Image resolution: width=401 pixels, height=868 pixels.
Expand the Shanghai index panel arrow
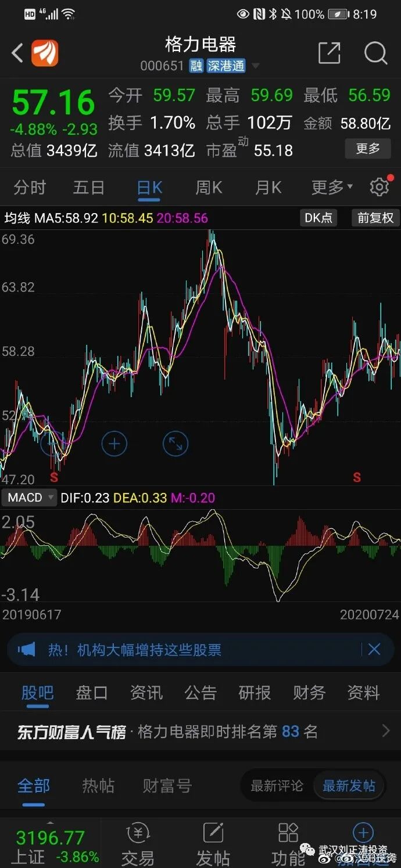click(x=50, y=823)
